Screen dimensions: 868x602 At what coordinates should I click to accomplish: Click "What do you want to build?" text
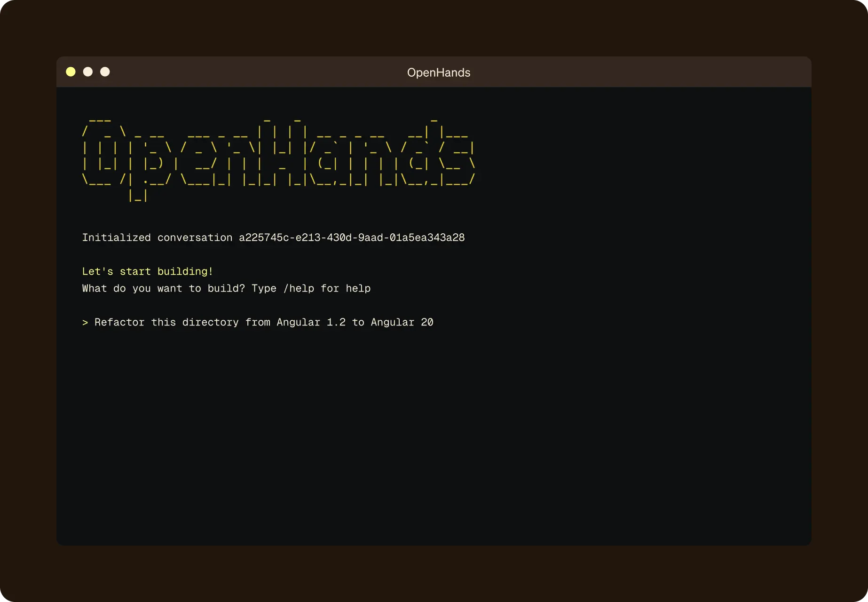tap(163, 289)
